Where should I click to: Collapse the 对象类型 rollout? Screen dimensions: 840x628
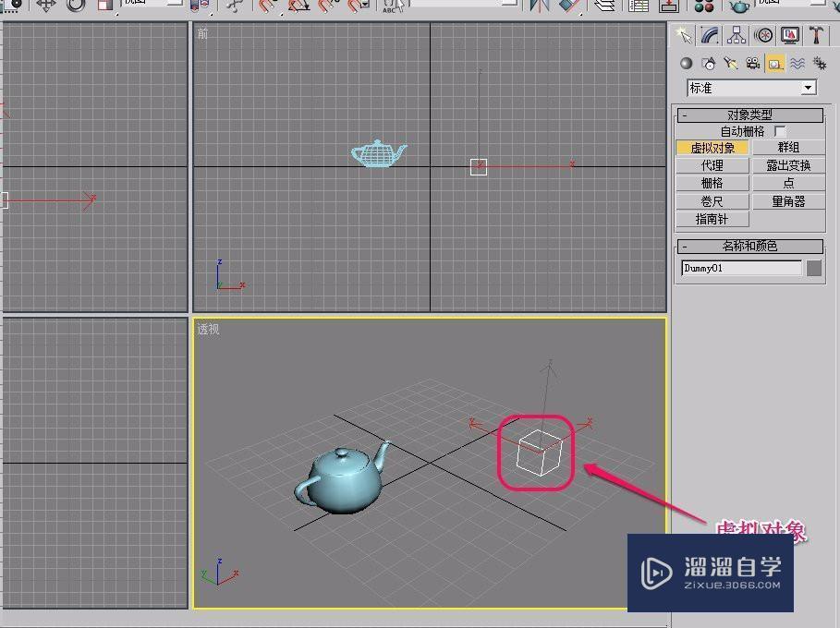pos(750,115)
